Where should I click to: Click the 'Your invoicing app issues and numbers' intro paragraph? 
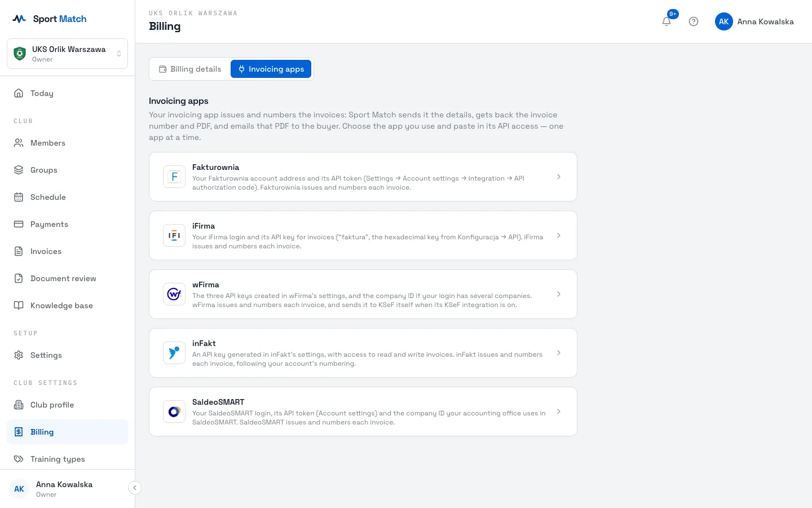pos(356,126)
